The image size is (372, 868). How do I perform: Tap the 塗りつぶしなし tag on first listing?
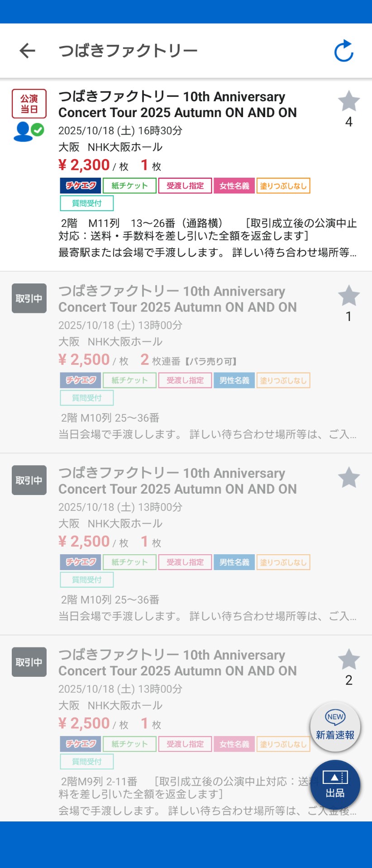283,186
